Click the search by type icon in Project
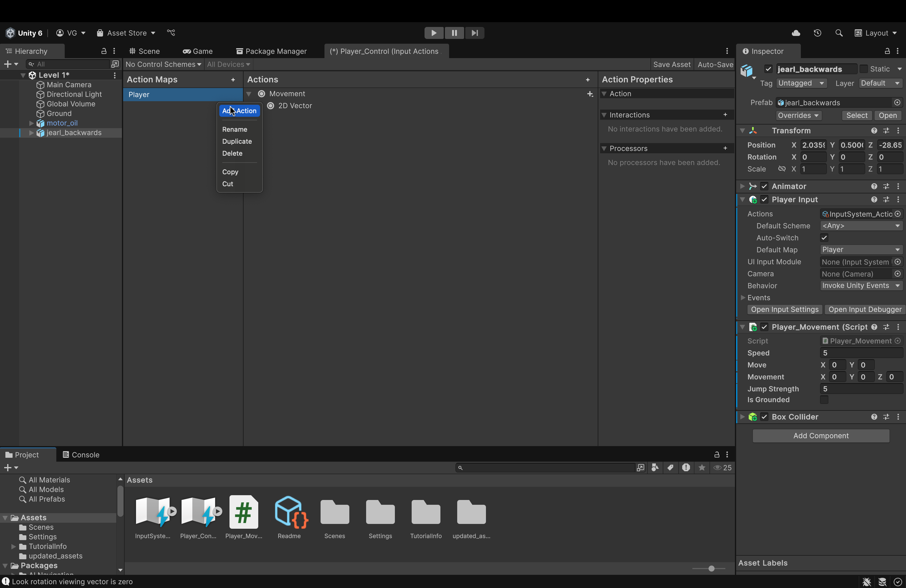 [655, 467]
